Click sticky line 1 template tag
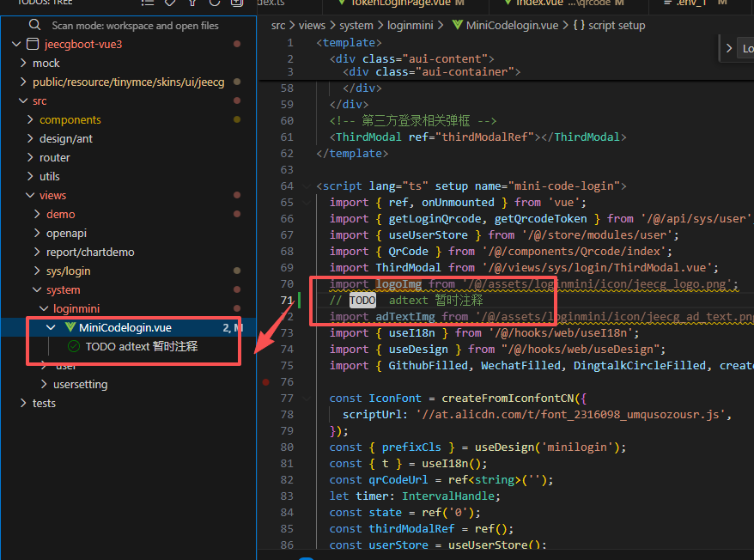Viewport: 754px width, 560px height. pyautogui.click(x=350, y=43)
